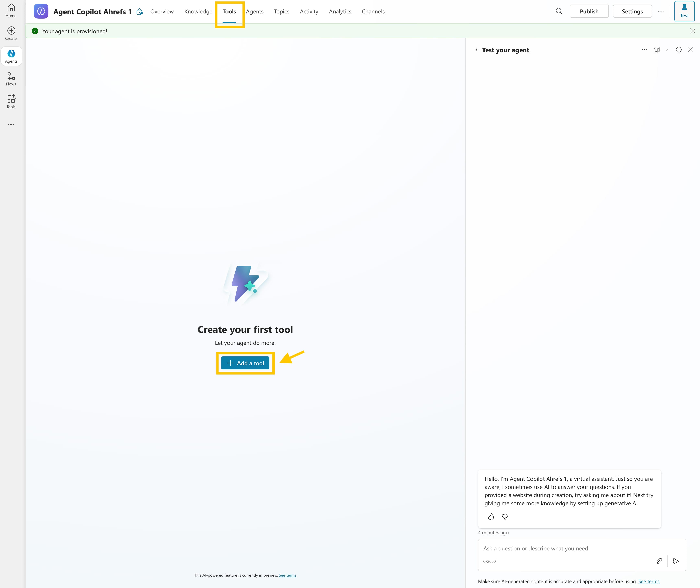Switch to the Topics tab
The height and width of the screenshot is (588, 700).
pyautogui.click(x=281, y=12)
